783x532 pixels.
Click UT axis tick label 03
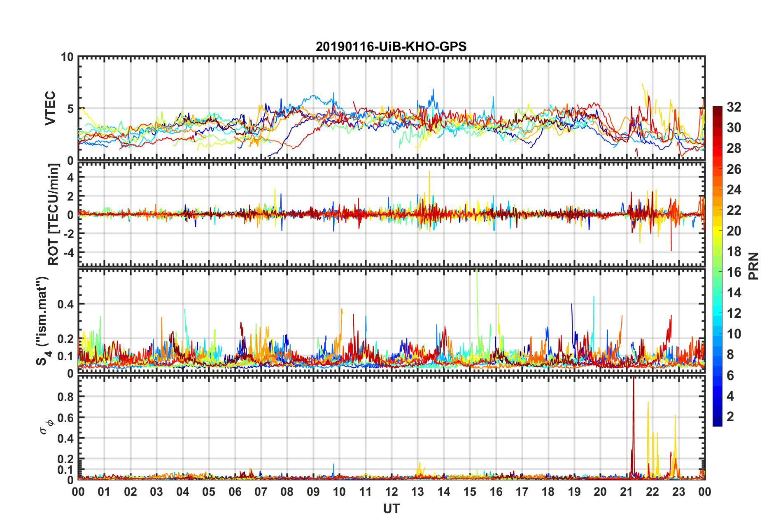click(156, 492)
